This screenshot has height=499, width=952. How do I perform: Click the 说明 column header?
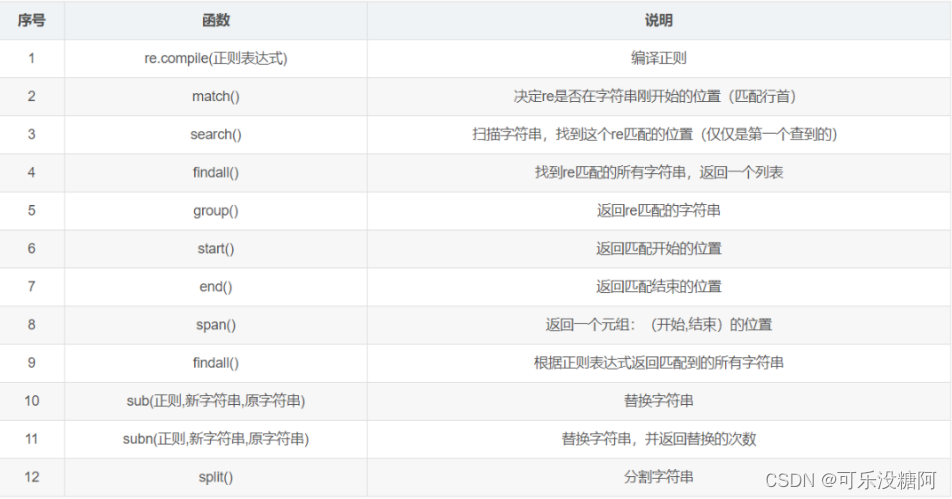coord(658,21)
